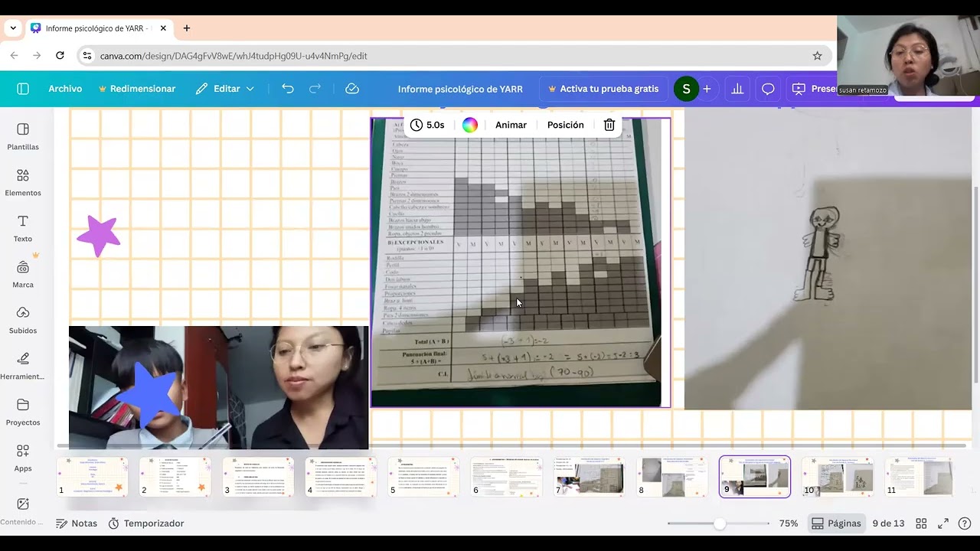The image size is (980, 551).
Task: Open the rainbow color picker
Action: point(470,125)
